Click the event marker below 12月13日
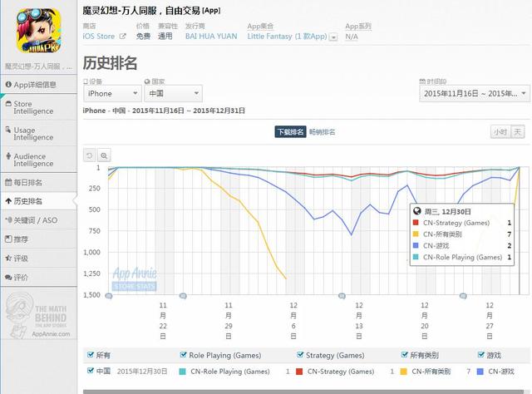532x394 pixels. 342,296
